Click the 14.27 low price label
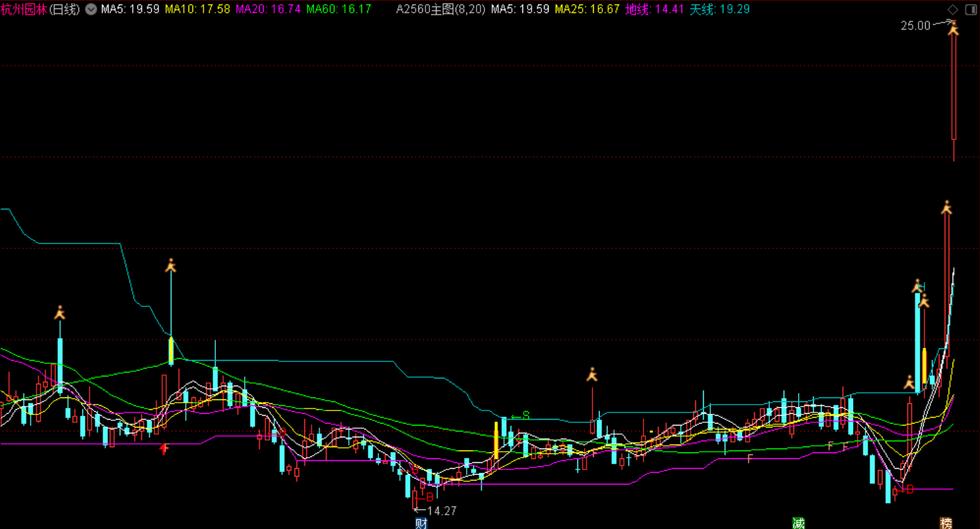 441,511
